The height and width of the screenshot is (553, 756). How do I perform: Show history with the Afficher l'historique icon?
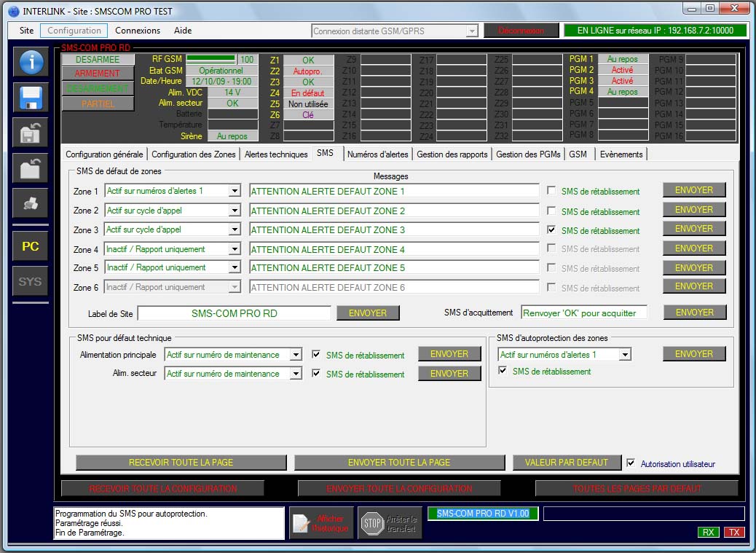point(322,522)
